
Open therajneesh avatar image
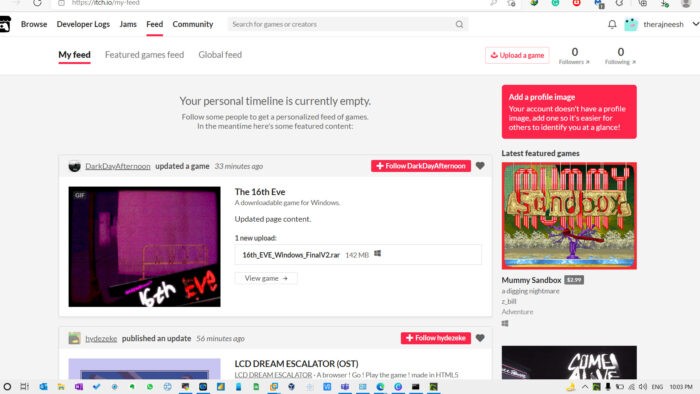click(x=631, y=25)
